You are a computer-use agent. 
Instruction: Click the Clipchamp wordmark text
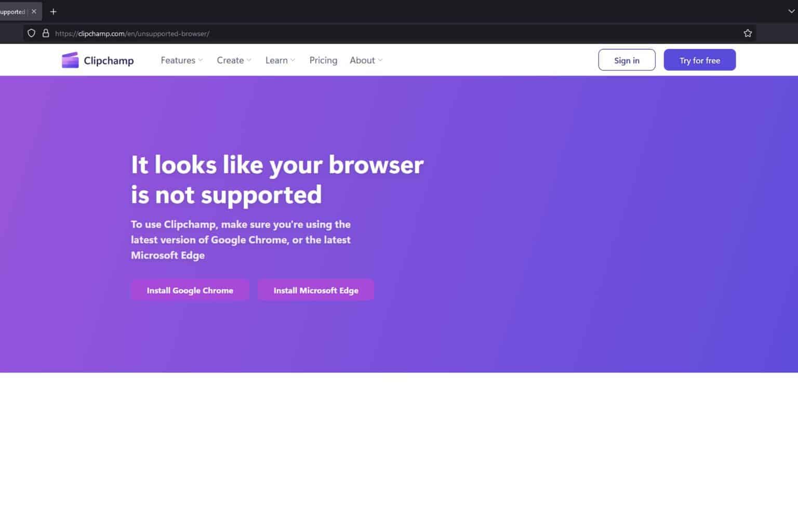click(x=109, y=60)
